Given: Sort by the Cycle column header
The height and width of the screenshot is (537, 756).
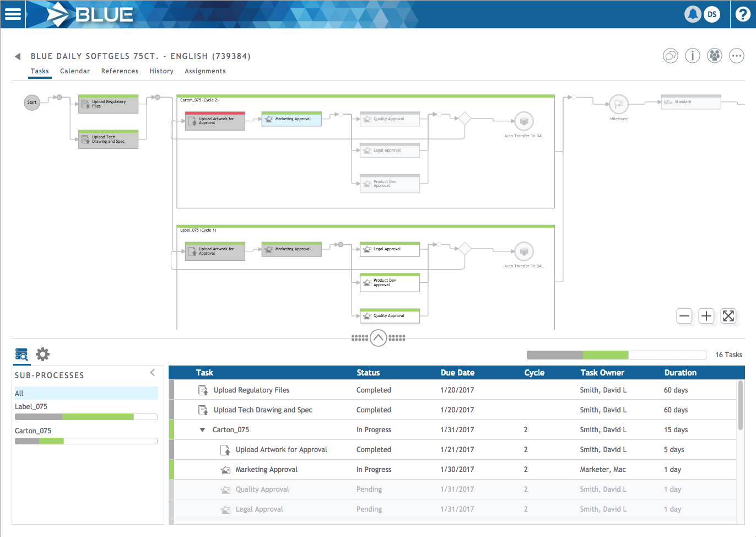Looking at the screenshot, I should point(534,373).
